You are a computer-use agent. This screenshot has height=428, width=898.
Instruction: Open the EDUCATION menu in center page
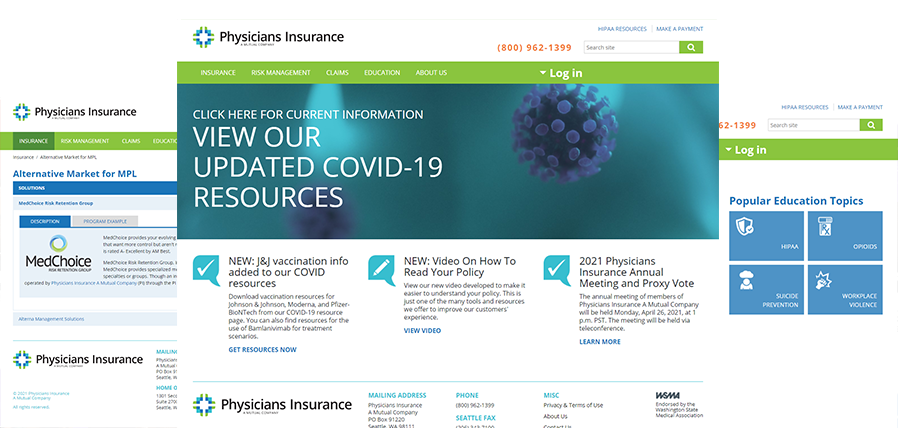click(x=382, y=73)
